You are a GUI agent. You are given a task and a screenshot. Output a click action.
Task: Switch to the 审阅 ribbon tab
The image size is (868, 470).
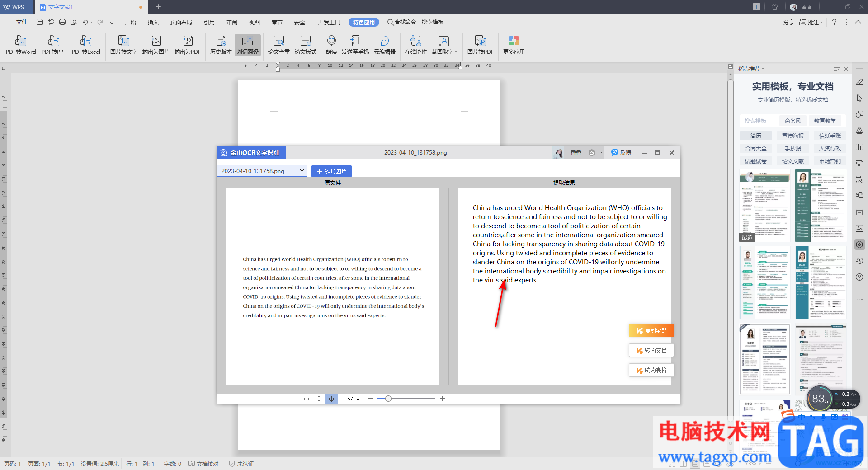232,22
